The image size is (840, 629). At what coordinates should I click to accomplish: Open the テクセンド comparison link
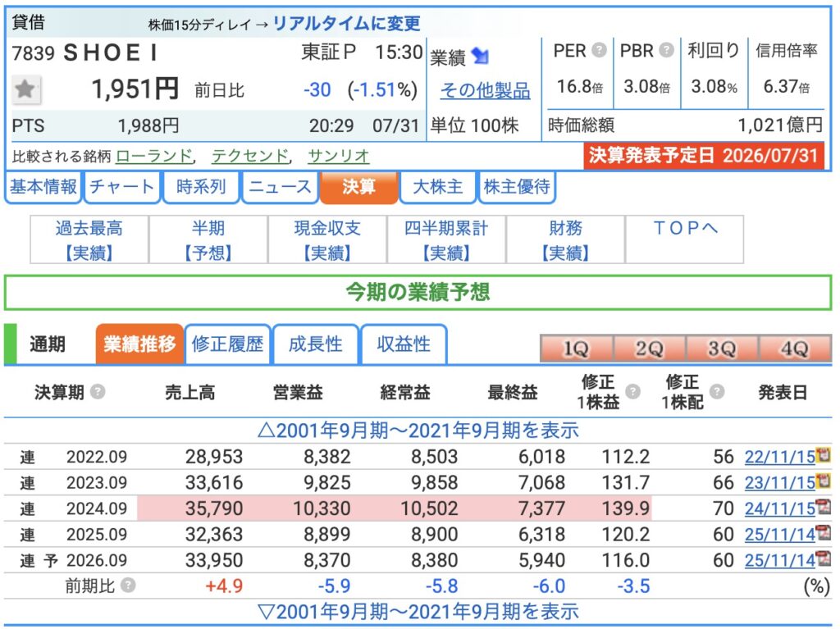click(x=250, y=156)
